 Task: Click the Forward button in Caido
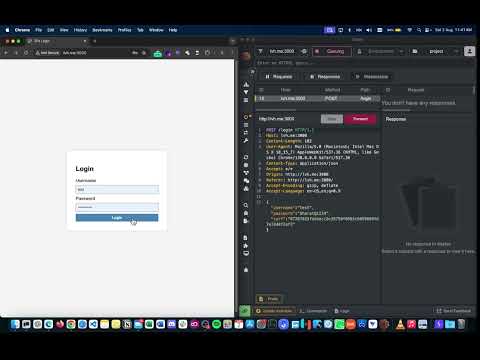tap(360, 119)
